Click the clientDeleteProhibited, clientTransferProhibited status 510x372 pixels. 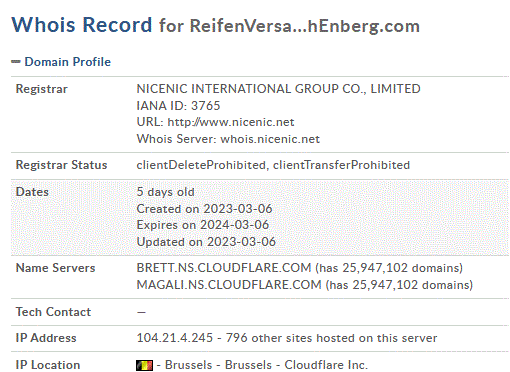tap(273, 165)
